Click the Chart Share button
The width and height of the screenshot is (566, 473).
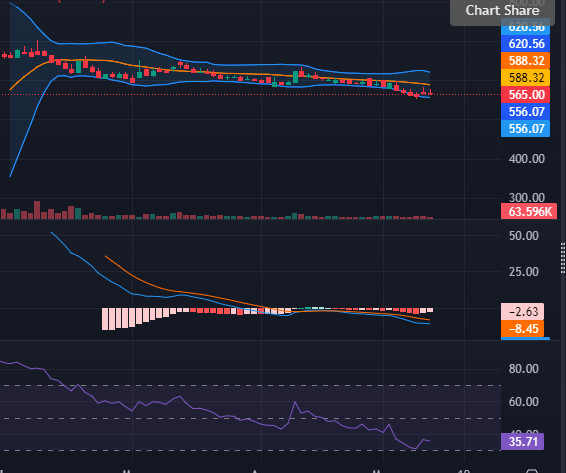502,11
